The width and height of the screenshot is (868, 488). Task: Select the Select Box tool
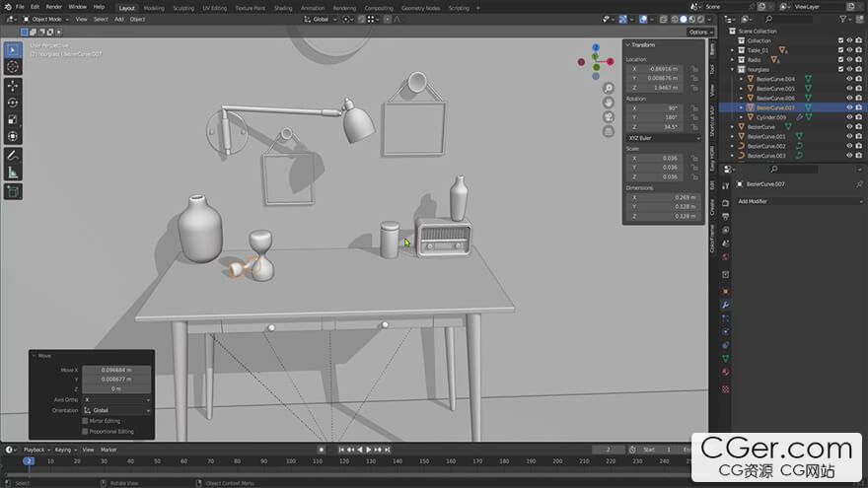[13, 50]
